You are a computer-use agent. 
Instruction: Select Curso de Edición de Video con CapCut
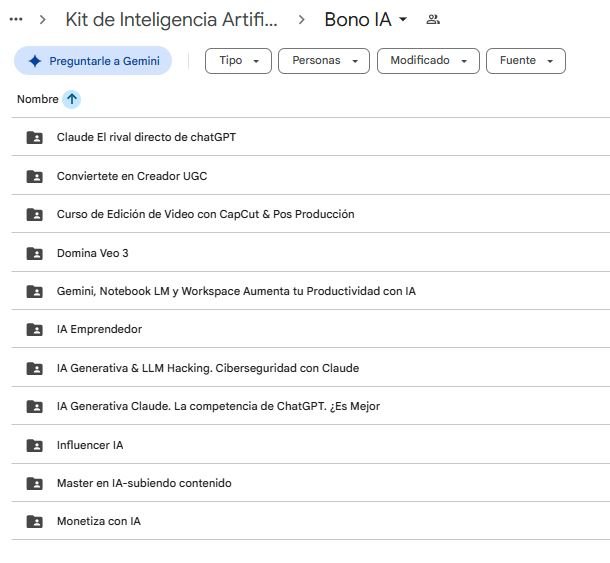(x=205, y=214)
